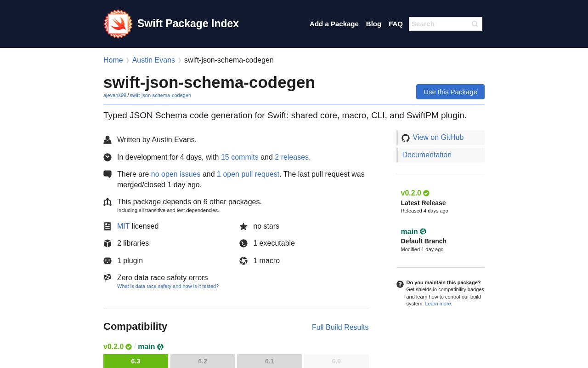The width and height of the screenshot is (588, 368).
Task: Click the branch icon beside sidebar main
Action: [423, 231]
